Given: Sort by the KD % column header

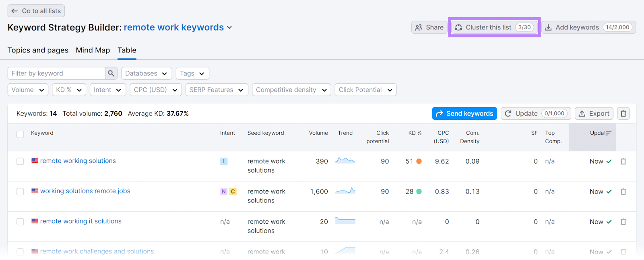Looking at the screenshot, I should click(415, 133).
